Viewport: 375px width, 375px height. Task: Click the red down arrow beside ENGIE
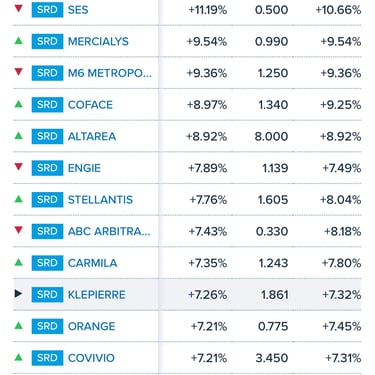point(19,167)
